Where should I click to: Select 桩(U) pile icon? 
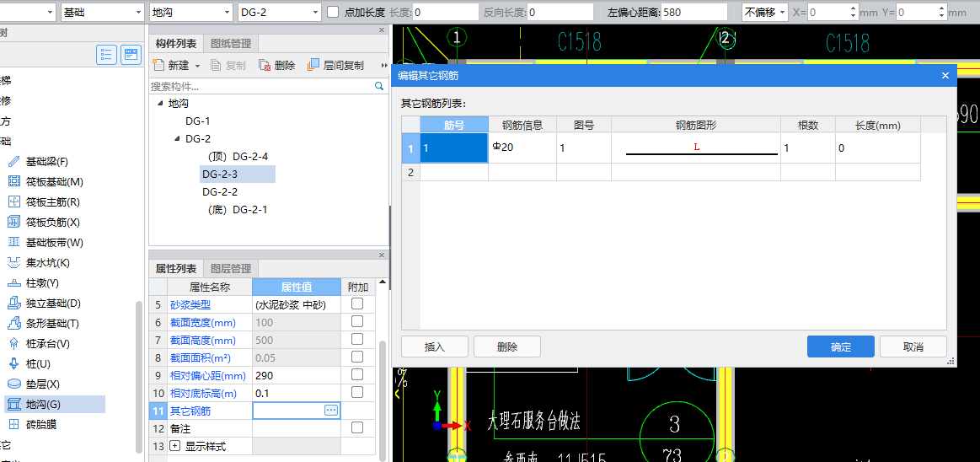tap(13, 363)
